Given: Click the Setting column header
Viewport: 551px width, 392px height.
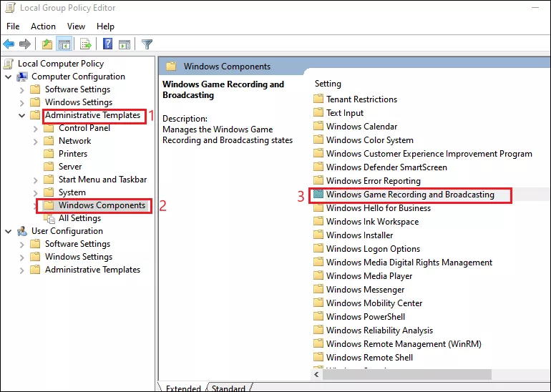Looking at the screenshot, I should pos(328,84).
